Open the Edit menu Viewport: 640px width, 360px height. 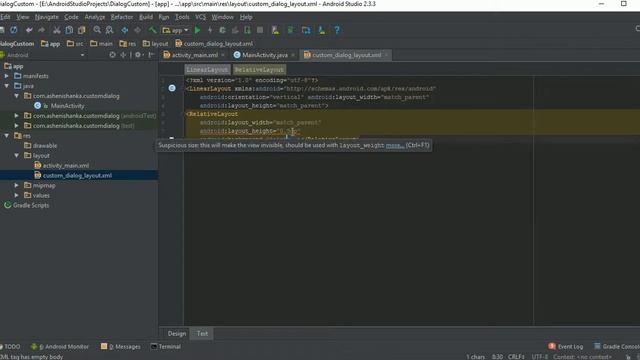[x=5, y=17]
